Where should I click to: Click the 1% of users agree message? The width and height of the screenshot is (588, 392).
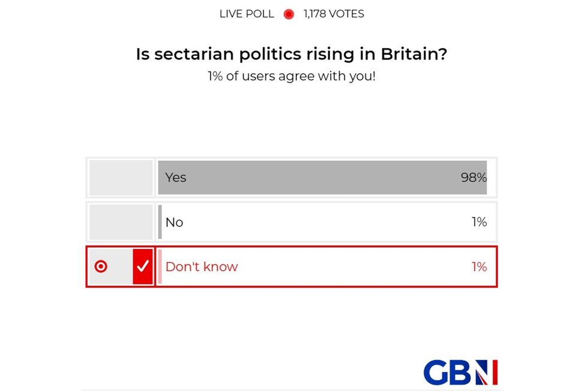(293, 76)
